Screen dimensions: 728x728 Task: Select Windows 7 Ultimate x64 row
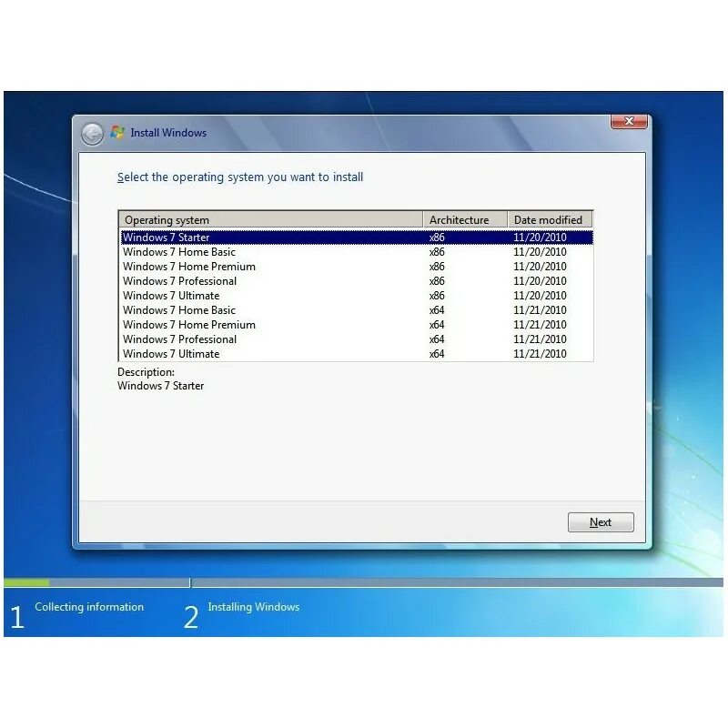(357, 354)
